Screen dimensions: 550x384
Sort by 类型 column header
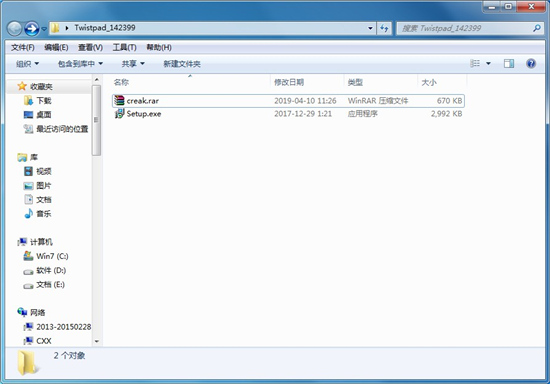point(355,82)
